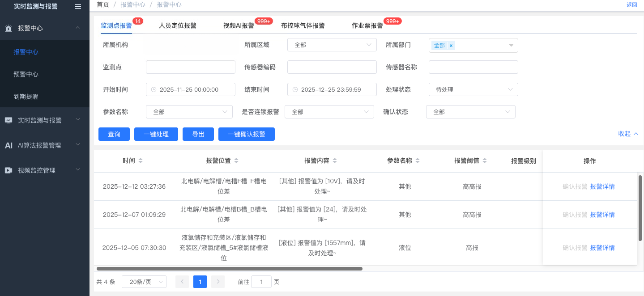
Task: Sort by 报警阈值 column arrows
Action: pyautogui.click(x=485, y=161)
